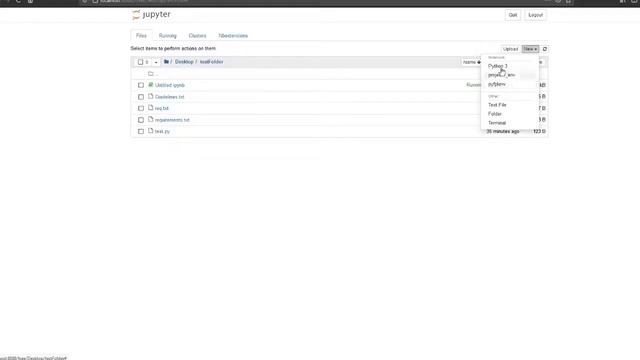640x360 pixels.
Task: Create a new Python 3 notebook
Action: [x=498, y=66]
